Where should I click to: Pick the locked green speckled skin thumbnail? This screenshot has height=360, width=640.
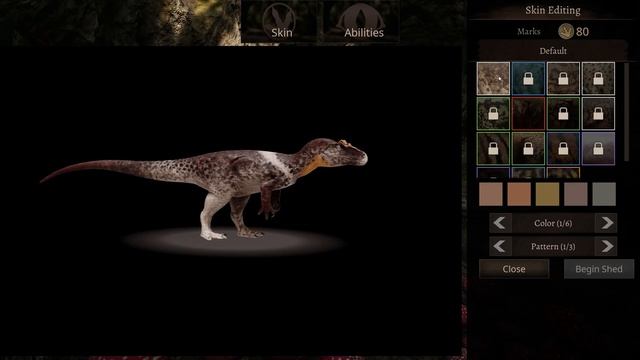pos(493,113)
